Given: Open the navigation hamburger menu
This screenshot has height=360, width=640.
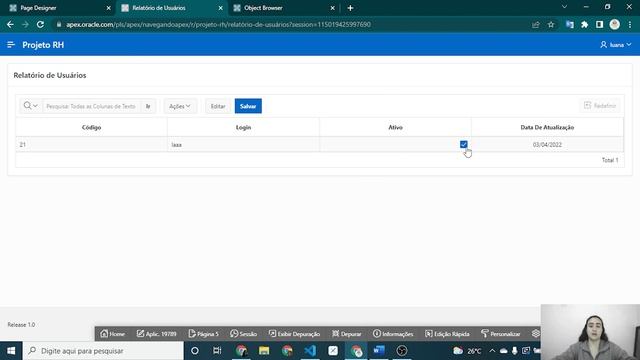Looking at the screenshot, I should click(11, 44).
